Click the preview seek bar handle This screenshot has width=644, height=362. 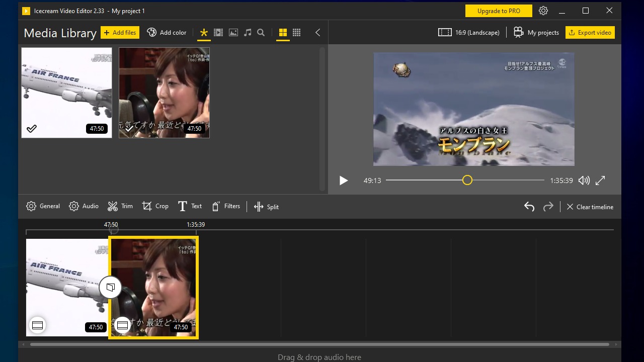pyautogui.click(x=467, y=180)
